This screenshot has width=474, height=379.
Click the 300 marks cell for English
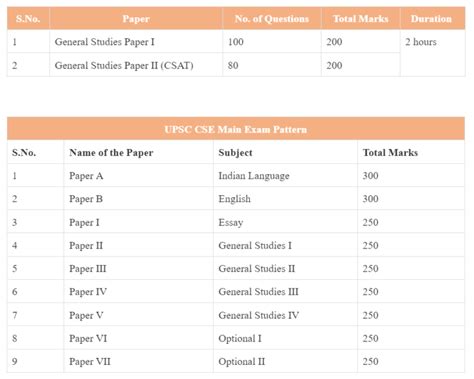pos(411,199)
